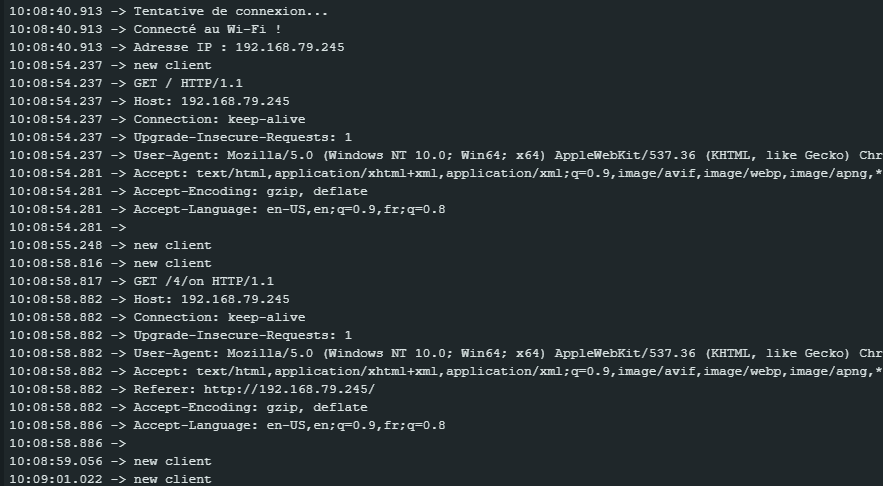The height and width of the screenshot is (486, 883).
Task: Select the Accept-Language line at 10:08:54.281
Action: click(x=228, y=209)
